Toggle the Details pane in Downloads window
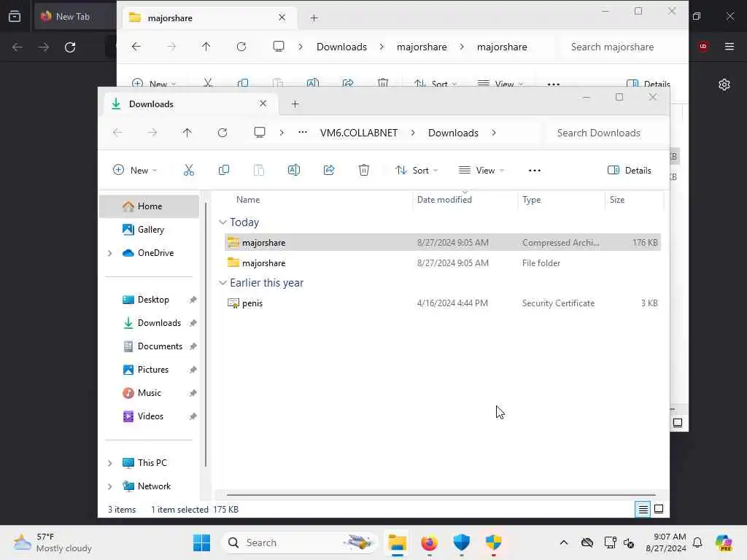 tap(629, 170)
